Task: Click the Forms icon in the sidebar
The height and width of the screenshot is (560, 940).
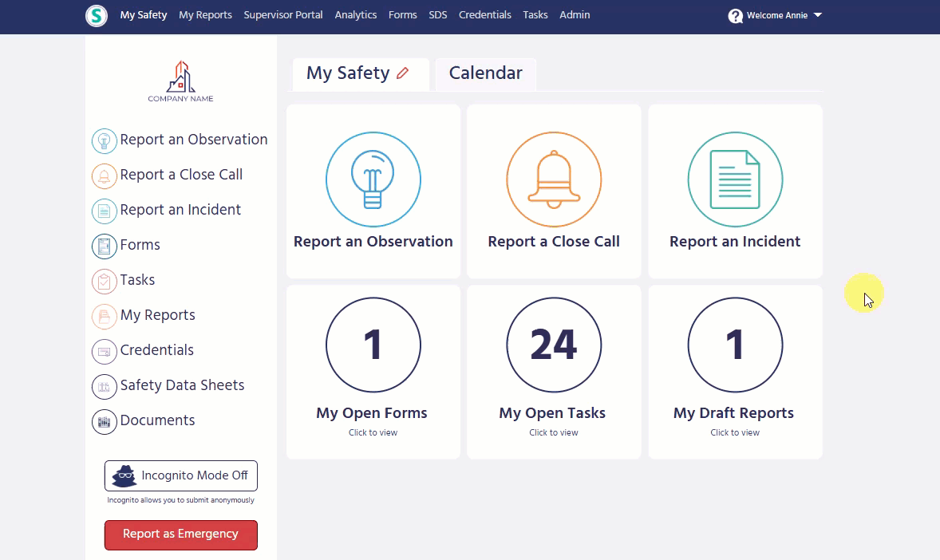Action: pyautogui.click(x=105, y=246)
